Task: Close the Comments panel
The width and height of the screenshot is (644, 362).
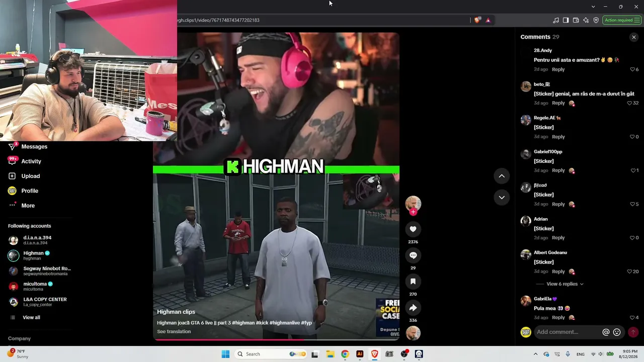Action: pyautogui.click(x=634, y=37)
